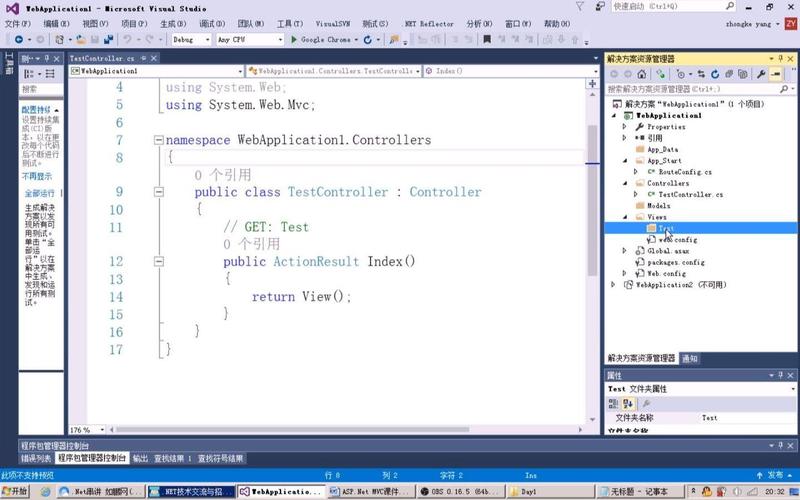The width and height of the screenshot is (800, 500).
Task: Click the editor vertical scrollbar thumb
Action: click(x=592, y=200)
